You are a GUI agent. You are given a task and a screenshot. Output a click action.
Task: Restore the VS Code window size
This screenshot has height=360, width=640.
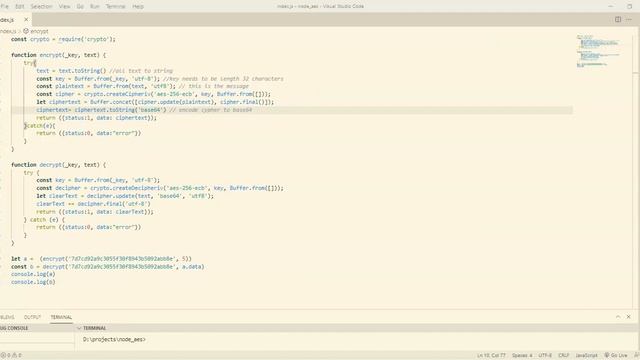pyautogui.click(x=629, y=7)
